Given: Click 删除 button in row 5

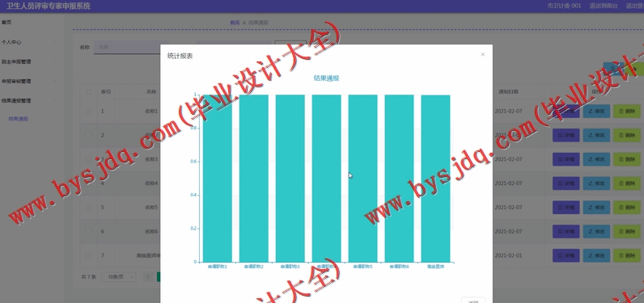Looking at the screenshot, I should pos(627,208).
